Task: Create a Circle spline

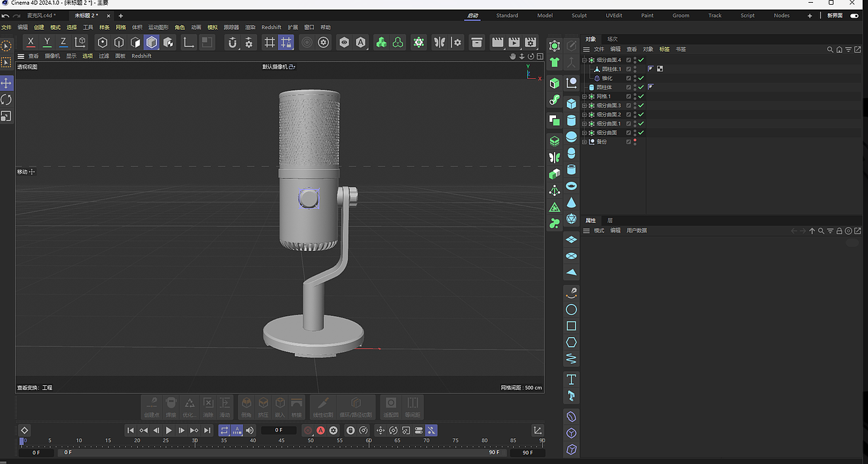Action: pyautogui.click(x=572, y=309)
